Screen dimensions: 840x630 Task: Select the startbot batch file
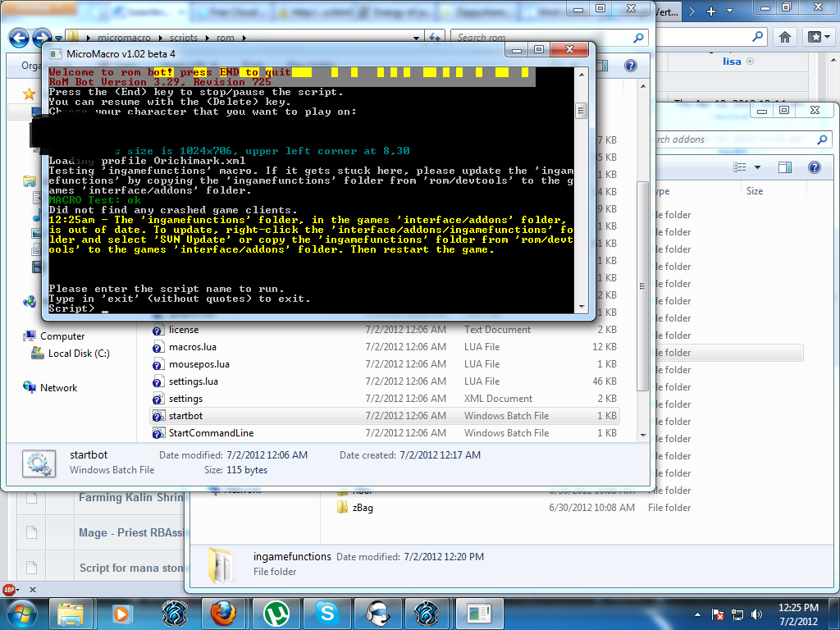coord(186,416)
